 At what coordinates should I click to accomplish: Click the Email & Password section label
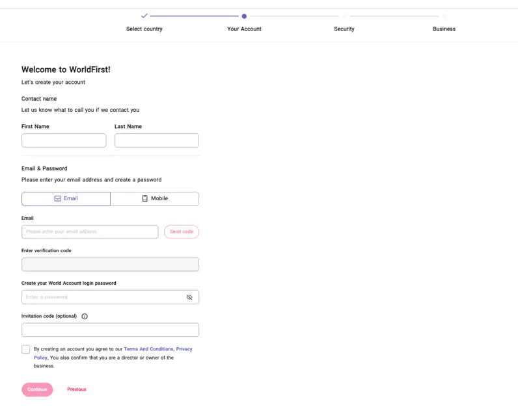coord(44,168)
